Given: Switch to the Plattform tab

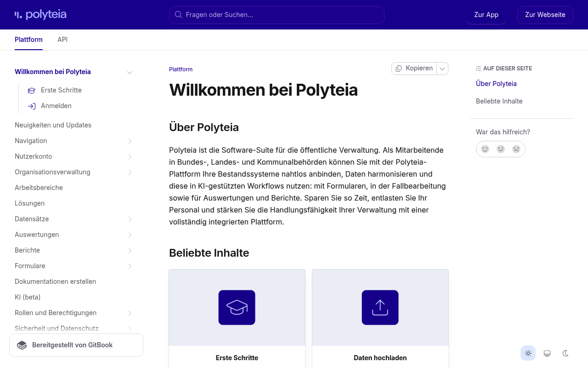Looking at the screenshot, I should (x=28, y=40).
